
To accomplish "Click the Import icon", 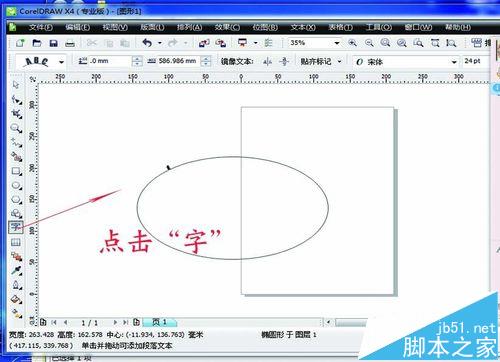I will point(204,43).
